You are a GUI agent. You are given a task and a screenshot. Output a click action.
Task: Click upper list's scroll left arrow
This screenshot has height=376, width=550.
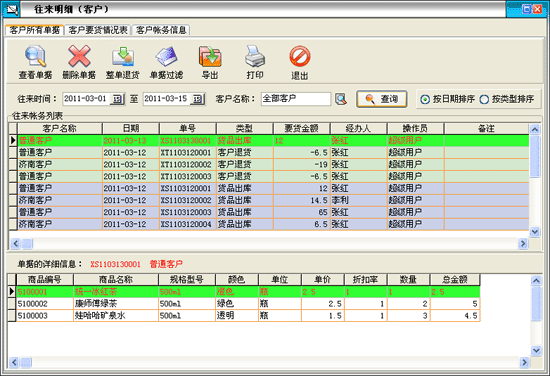point(15,243)
